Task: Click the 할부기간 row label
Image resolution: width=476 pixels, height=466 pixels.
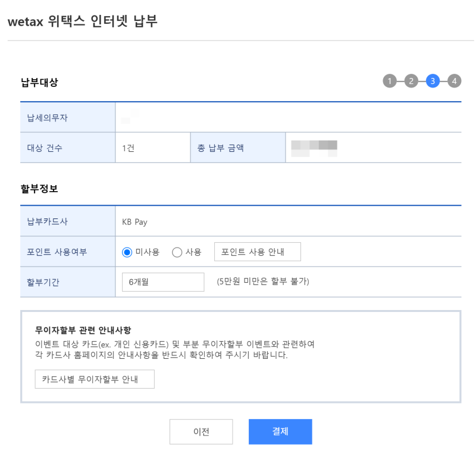Action: 43,282
